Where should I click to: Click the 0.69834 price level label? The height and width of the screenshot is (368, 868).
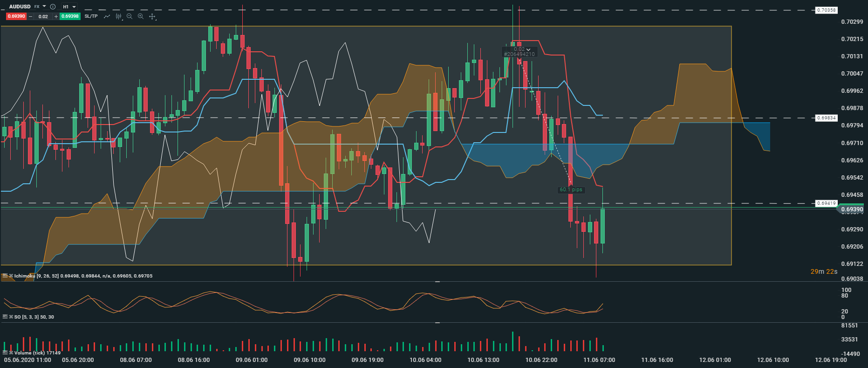(826, 118)
